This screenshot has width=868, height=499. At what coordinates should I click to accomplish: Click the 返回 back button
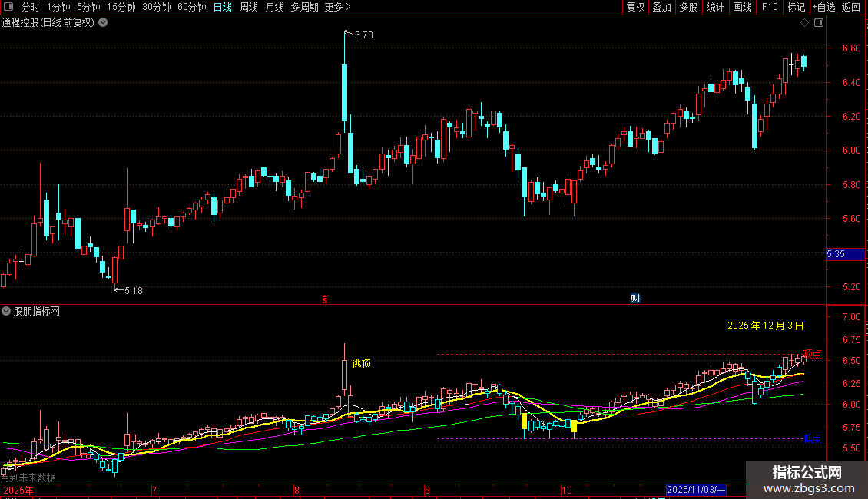click(851, 7)
